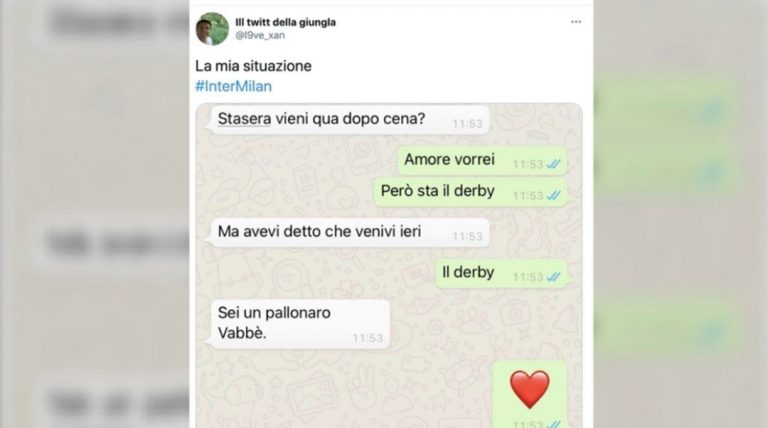Viewport: 768px width, 428px height.
Task: Click the account name 'Ill twitt della giungla'
Action: coord(286,22)
